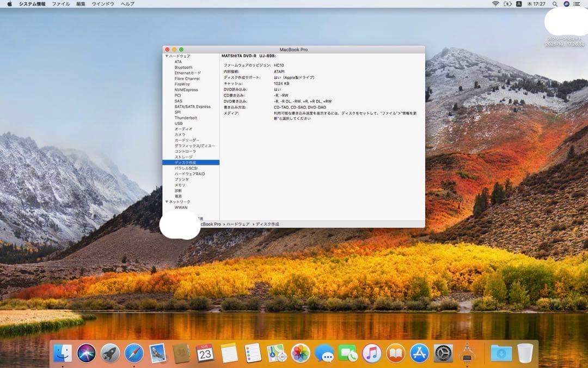Viewport: 588px width, 368px height.
Task: Open Maps app in the Dock
Action: point(277,353)
